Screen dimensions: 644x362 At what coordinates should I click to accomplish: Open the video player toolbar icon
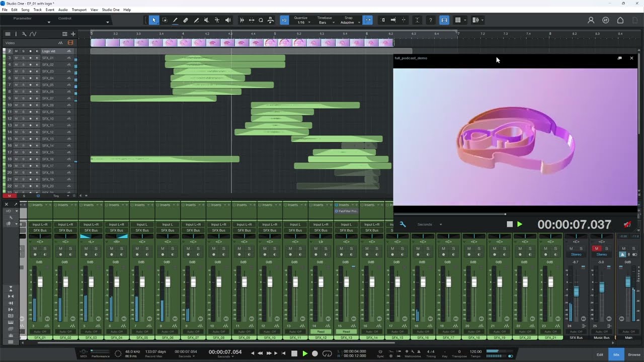(444, 20)
